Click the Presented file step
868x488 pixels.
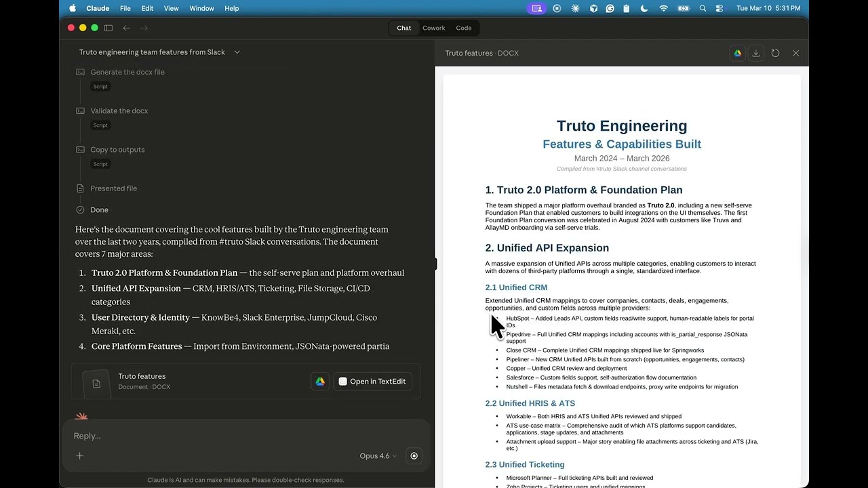click(x=113, y=188)
